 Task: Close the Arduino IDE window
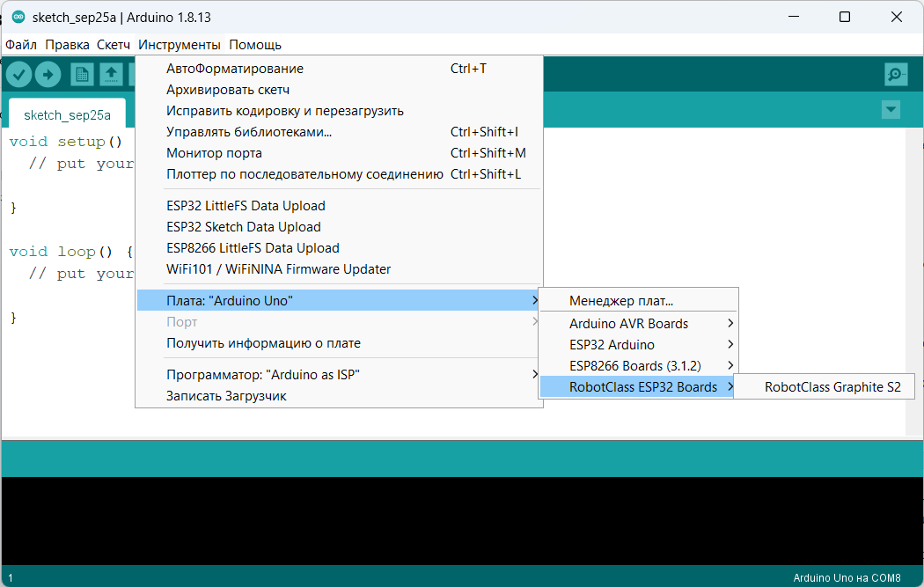897,17
